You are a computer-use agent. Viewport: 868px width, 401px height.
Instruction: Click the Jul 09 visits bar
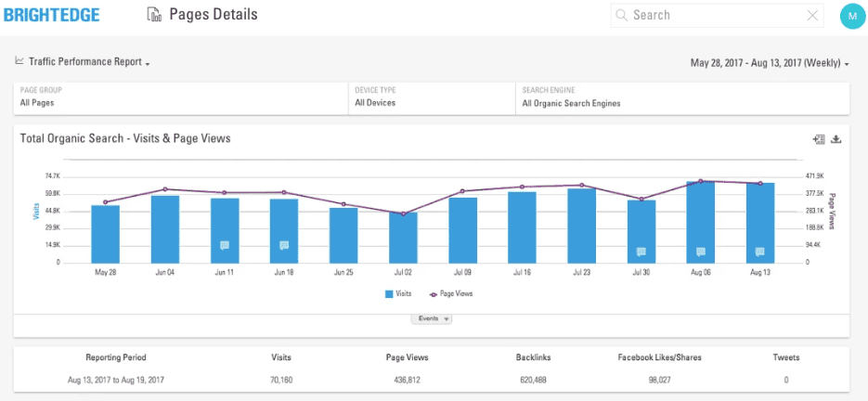coord(463,230)
